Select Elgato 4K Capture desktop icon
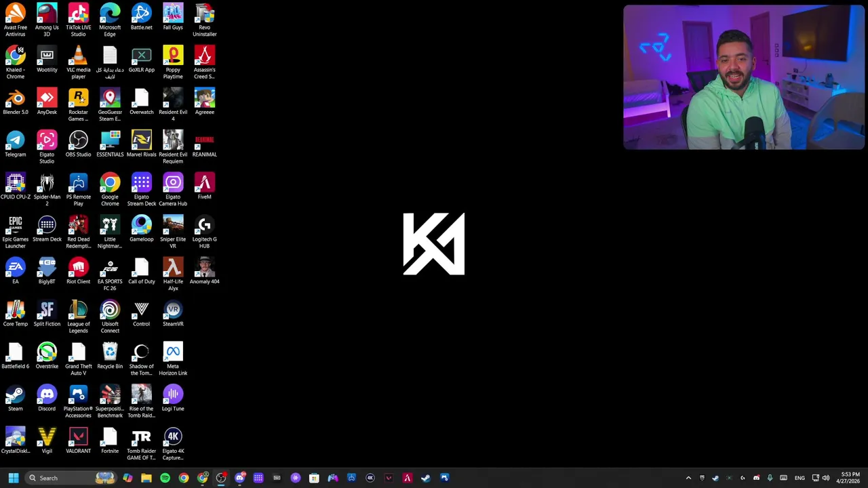This screenshot has width=868, height=488. (173, 443)
